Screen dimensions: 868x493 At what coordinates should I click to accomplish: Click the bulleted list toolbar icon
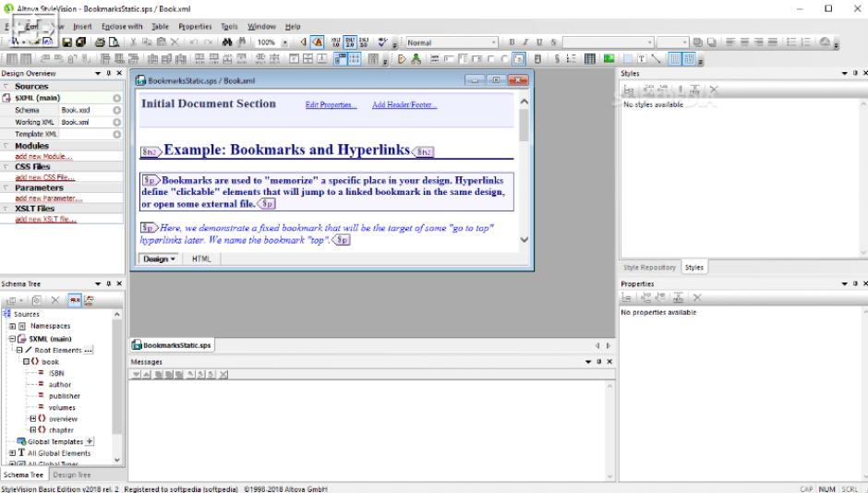coord(791,42)
